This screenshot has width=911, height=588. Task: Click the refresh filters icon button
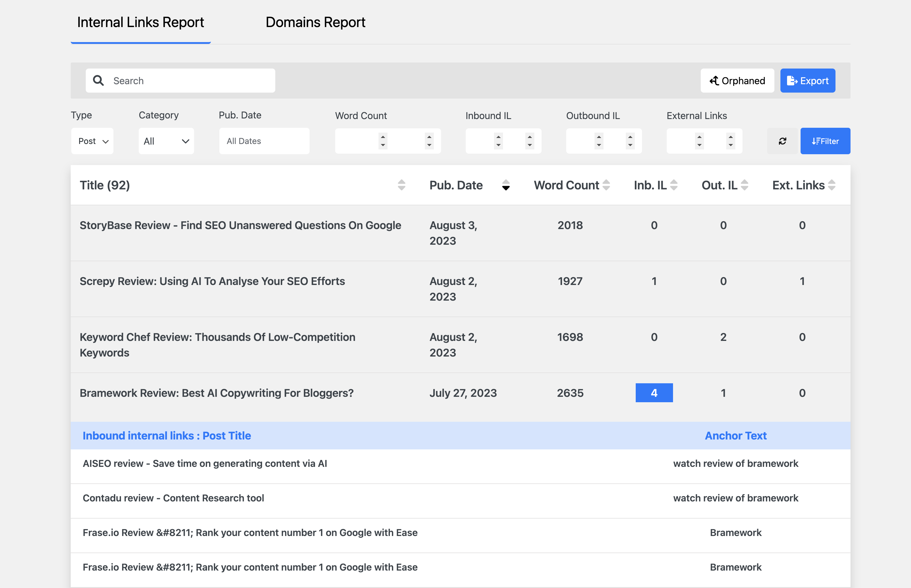click(x=782, y=141)
